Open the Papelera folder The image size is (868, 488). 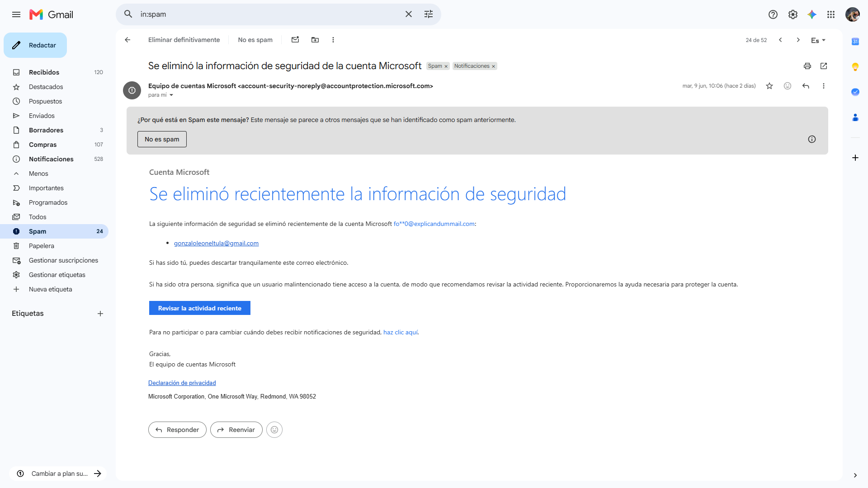point(54,246)
